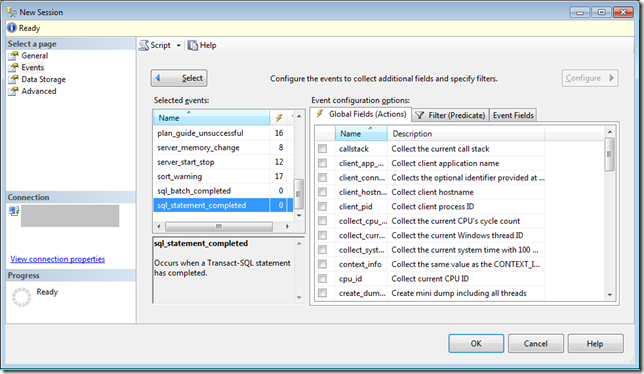Select the server_memory_change event
The image size is (644, 374).
tap(223, 147)
